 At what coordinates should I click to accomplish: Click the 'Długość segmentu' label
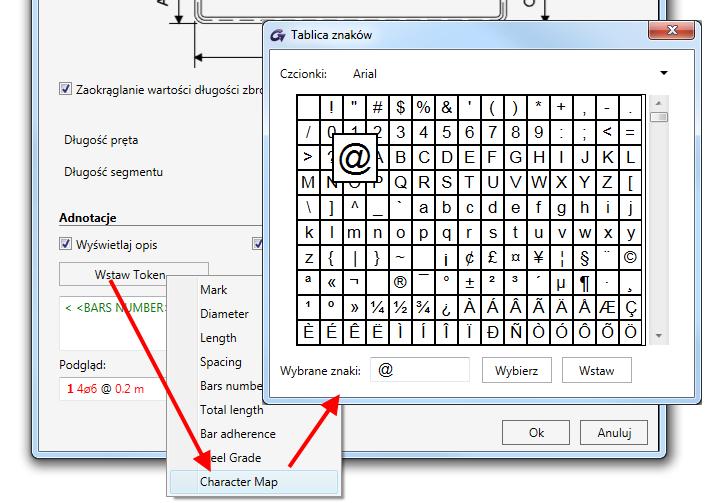[113, 172]
